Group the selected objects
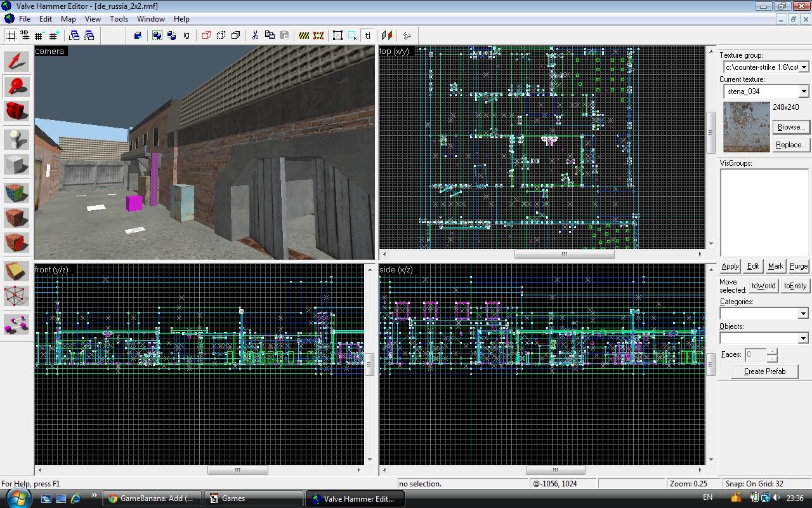Image resolution: width=812 pixels, height=508 pixels. (157, 36)
